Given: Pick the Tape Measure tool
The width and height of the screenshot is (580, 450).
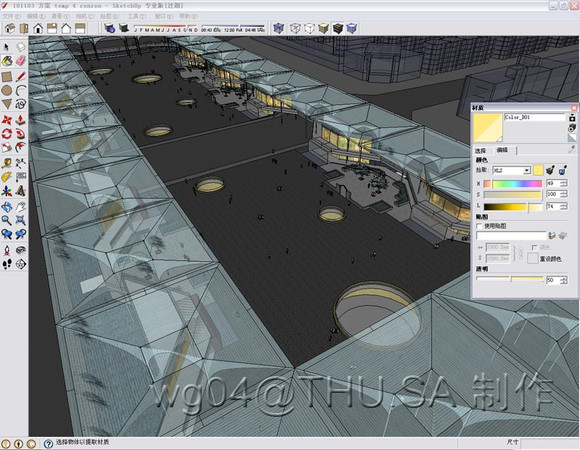Looking at the screenshot, I should pyautogui.click(x=7, y=163).
